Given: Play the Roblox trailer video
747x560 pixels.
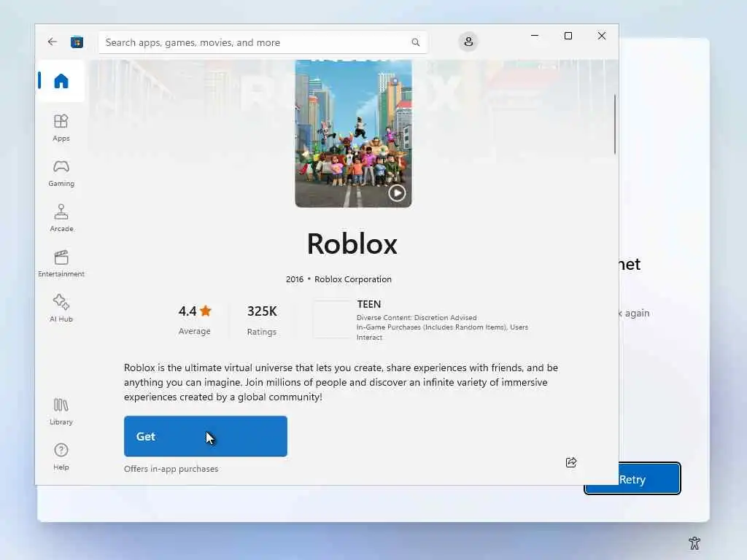Looking at the screenshot, I should [397, 192].
